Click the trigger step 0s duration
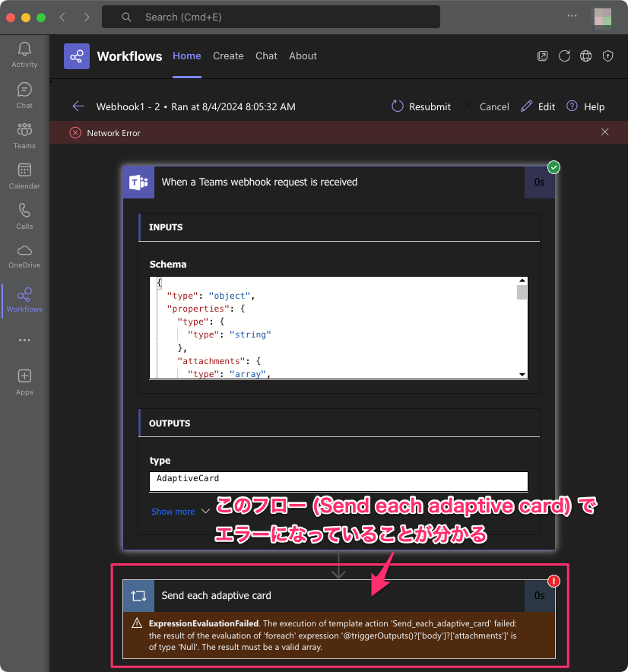The image size is (628, 672). coord(539,182)
